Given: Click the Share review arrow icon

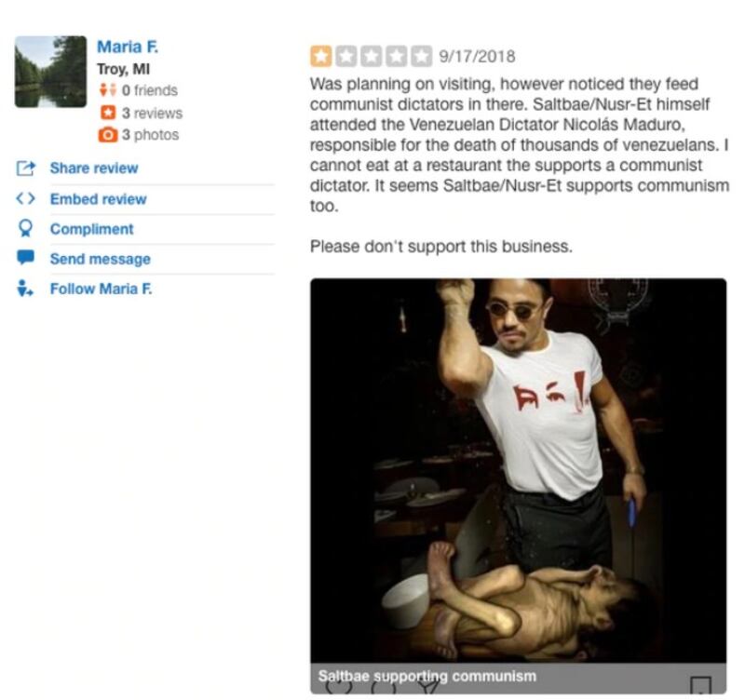Looking at the screenshot, I should pyautogui.click(x=26, y=168).
